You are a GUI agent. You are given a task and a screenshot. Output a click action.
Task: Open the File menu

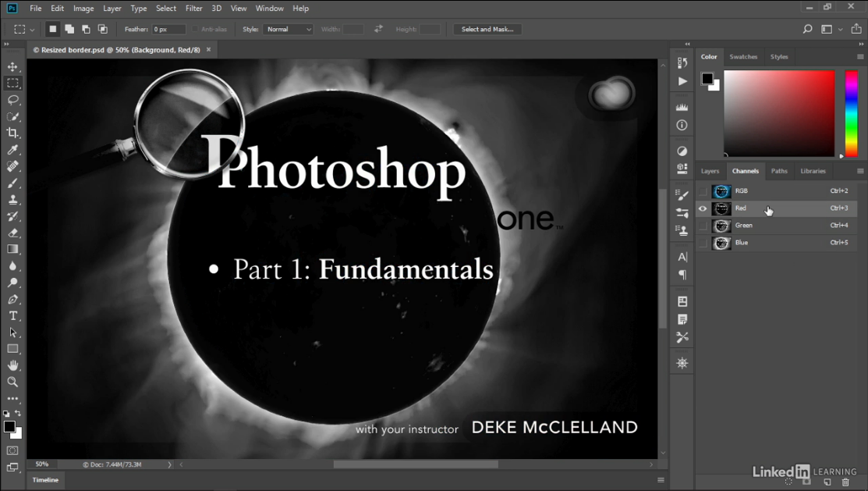point(35,9)
